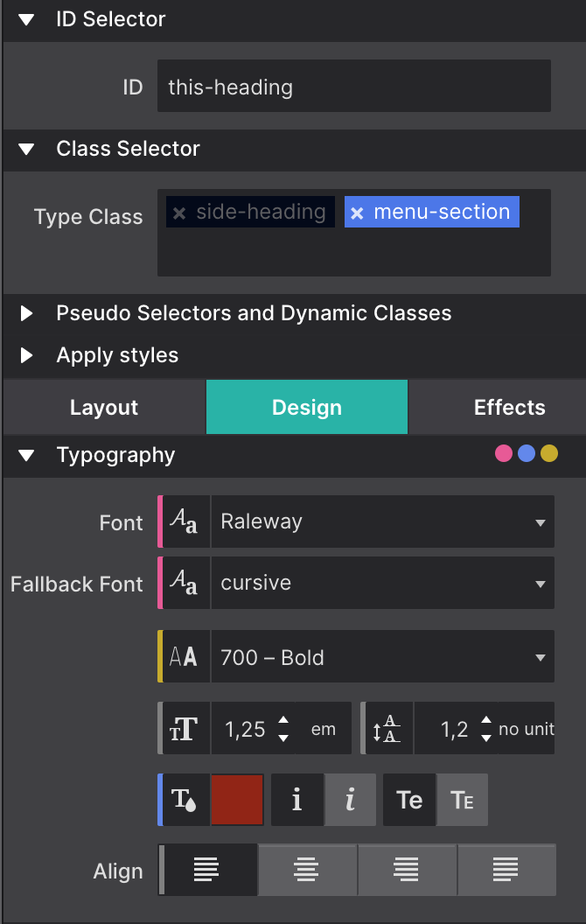Select the center align icon
Viewport: 586px width, 924px height.
[x=307, y=871]
